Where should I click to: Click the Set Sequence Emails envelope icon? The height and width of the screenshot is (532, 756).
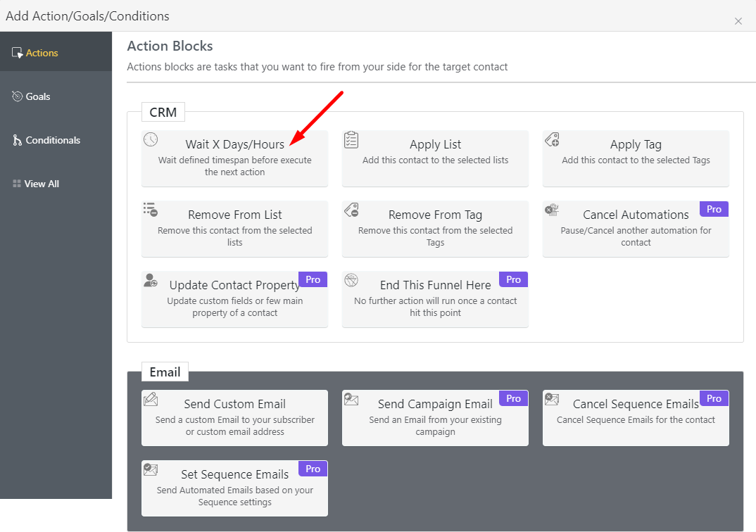pyautogui.click(x=151, y=469)
